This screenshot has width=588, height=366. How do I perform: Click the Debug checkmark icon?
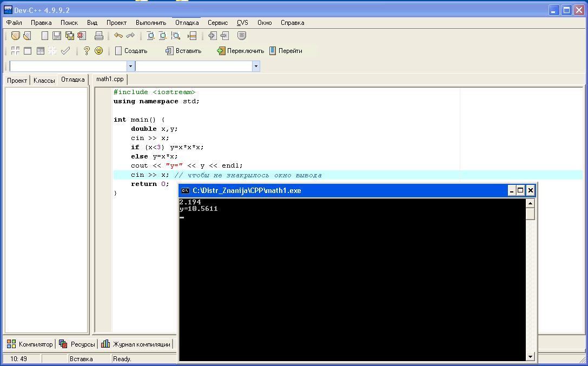(x=65, y=51)
